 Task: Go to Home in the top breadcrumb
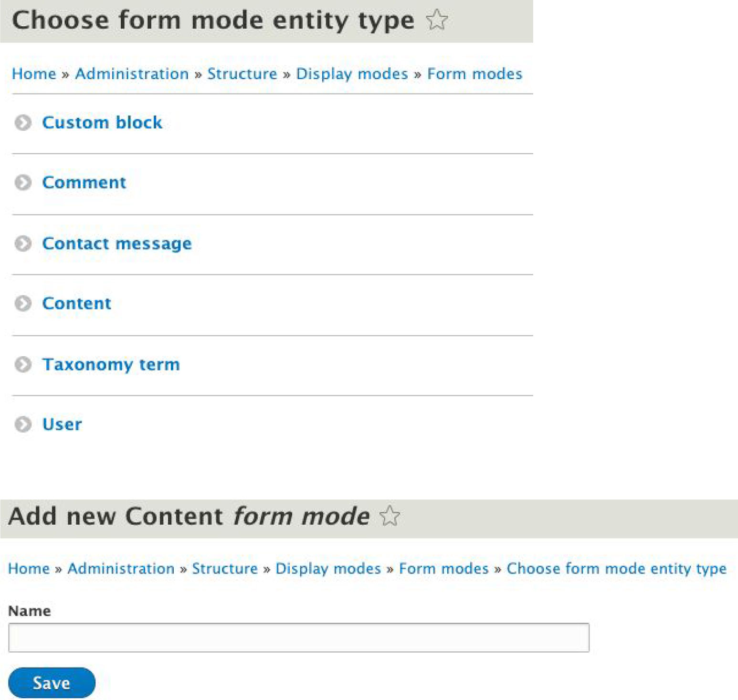coord(34,74)
